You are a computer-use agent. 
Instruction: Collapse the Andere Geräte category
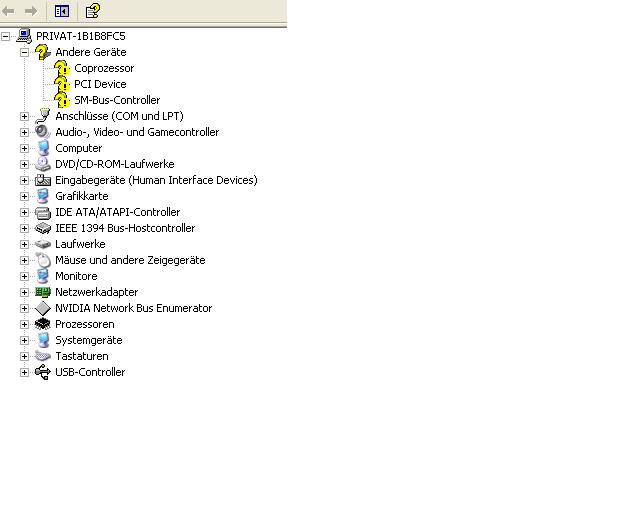coord(24,52)
